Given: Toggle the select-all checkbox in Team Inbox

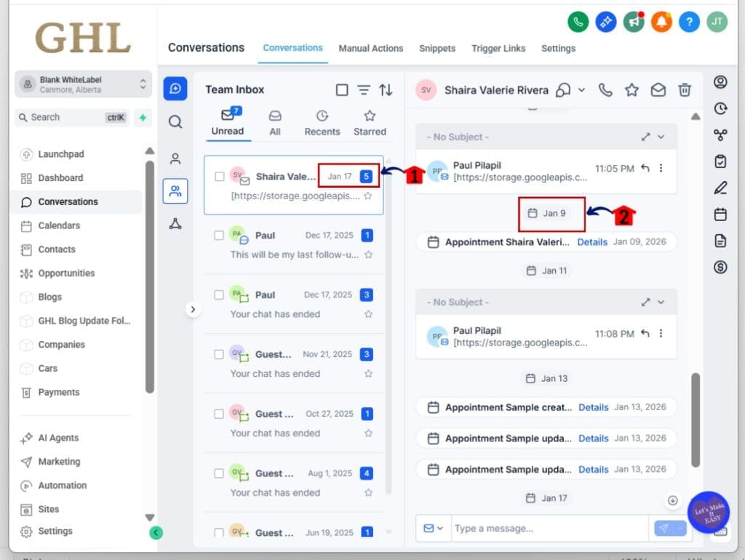Looking at the screenshot, I should [342, 90].
